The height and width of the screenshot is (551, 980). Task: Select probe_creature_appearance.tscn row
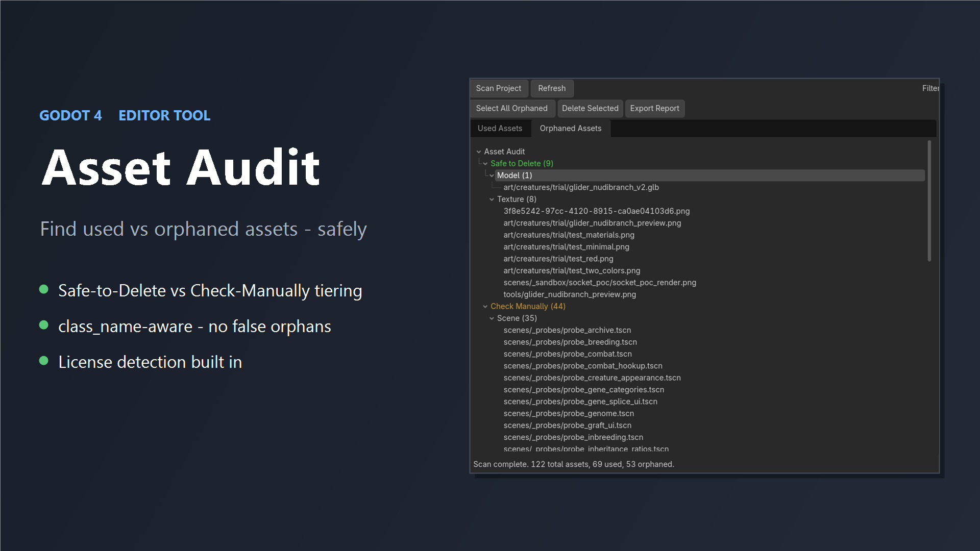592,378
